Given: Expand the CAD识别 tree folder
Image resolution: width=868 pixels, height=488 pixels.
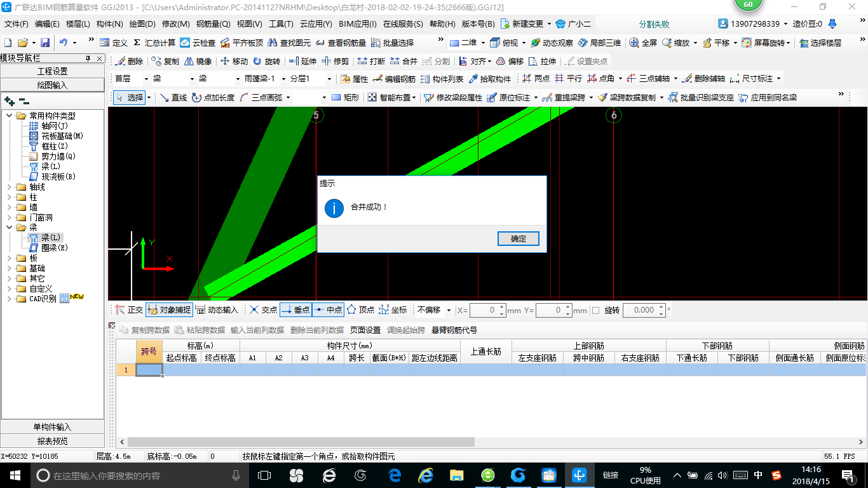Looking at the screenshot, I should click(x=10, y=299).
